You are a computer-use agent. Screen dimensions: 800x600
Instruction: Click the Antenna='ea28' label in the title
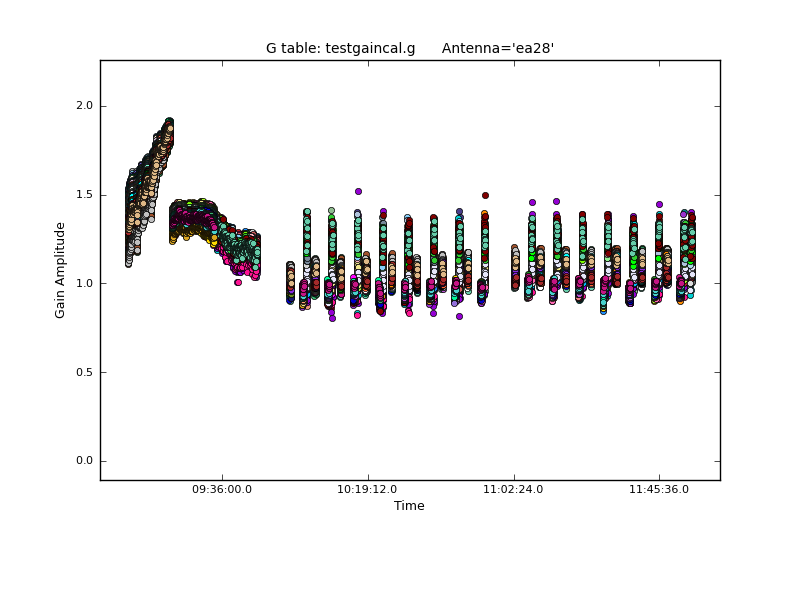click(x=498, y=48)
